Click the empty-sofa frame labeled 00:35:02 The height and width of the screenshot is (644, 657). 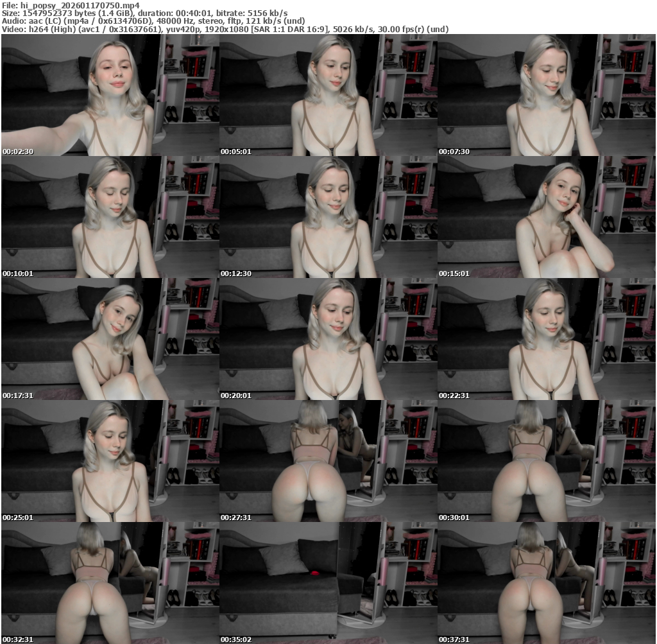pyautogui.click(x=328, y=583)
